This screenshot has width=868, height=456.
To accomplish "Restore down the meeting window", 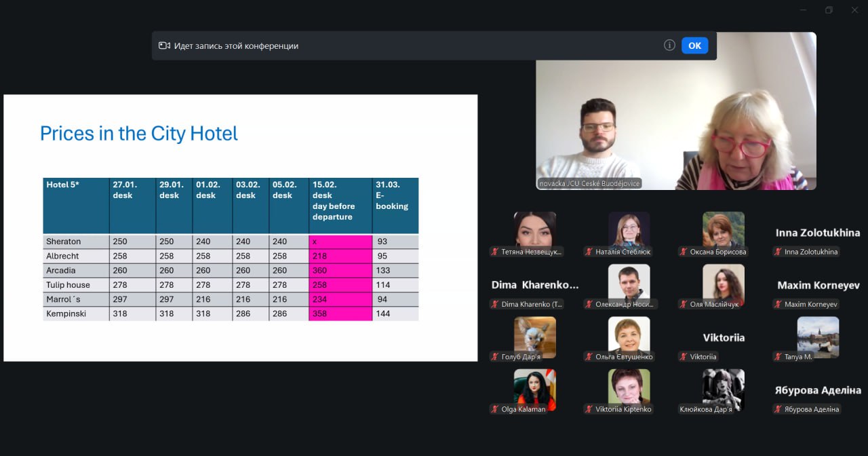I will (x=829, y=10).
